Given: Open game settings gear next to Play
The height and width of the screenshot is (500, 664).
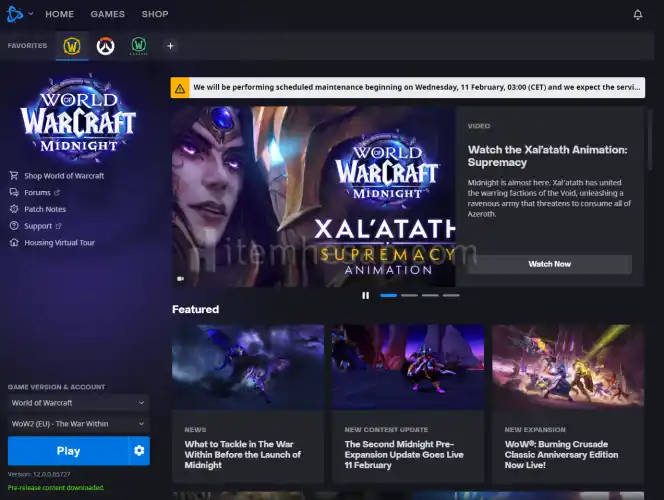Looking at the screenshot, I should tap(139, 451).
